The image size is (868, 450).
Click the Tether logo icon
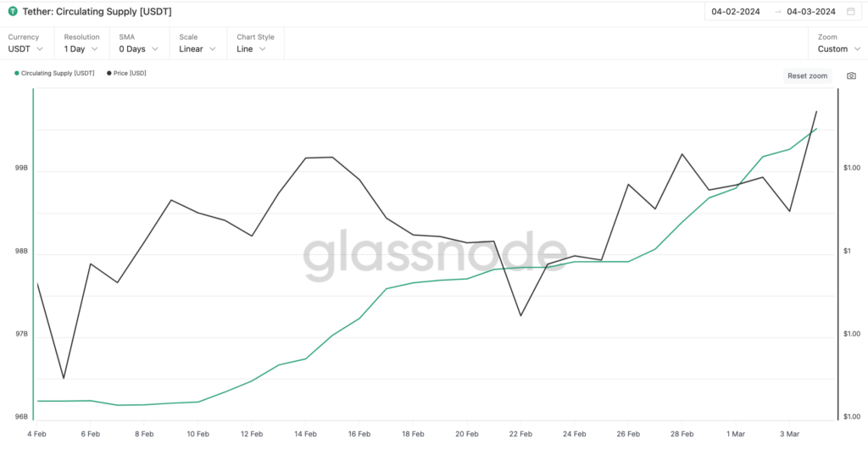point(14,12)
